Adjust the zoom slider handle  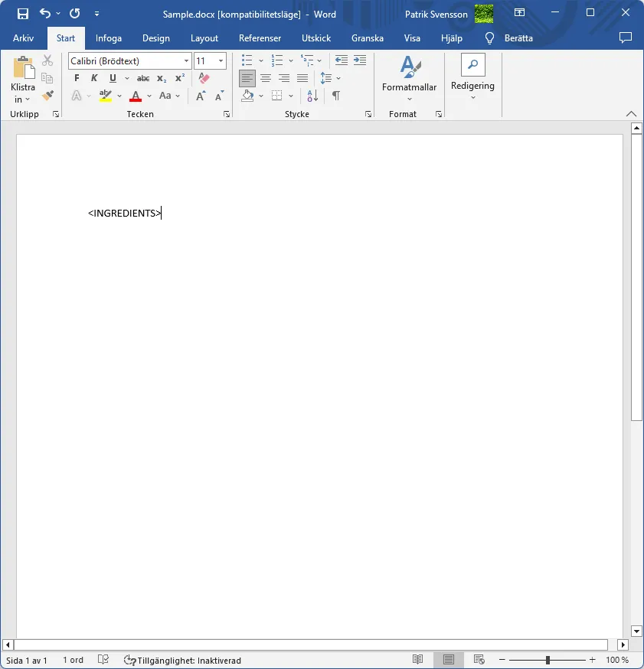click(x=548, y=660)
